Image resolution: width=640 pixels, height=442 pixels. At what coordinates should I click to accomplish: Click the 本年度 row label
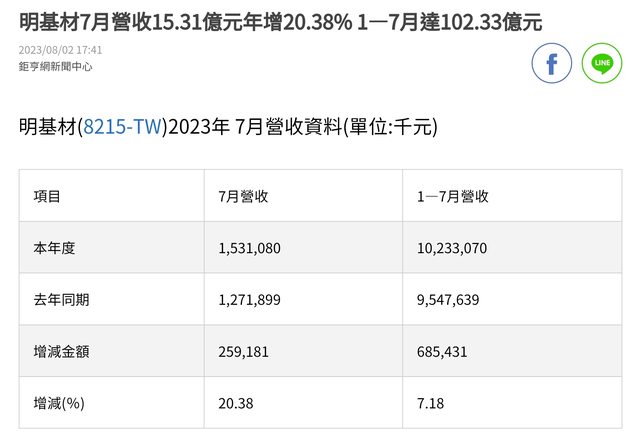55,248
